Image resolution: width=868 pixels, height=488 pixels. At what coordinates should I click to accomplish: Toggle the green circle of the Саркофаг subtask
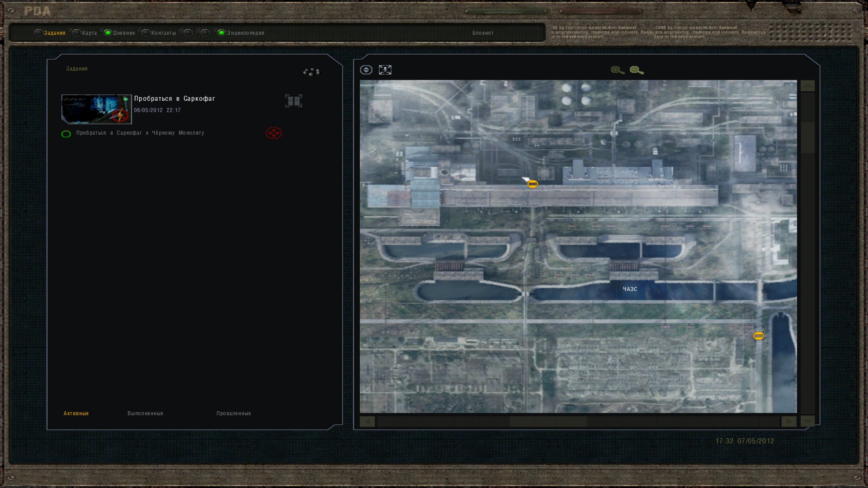tap(66, 134)
